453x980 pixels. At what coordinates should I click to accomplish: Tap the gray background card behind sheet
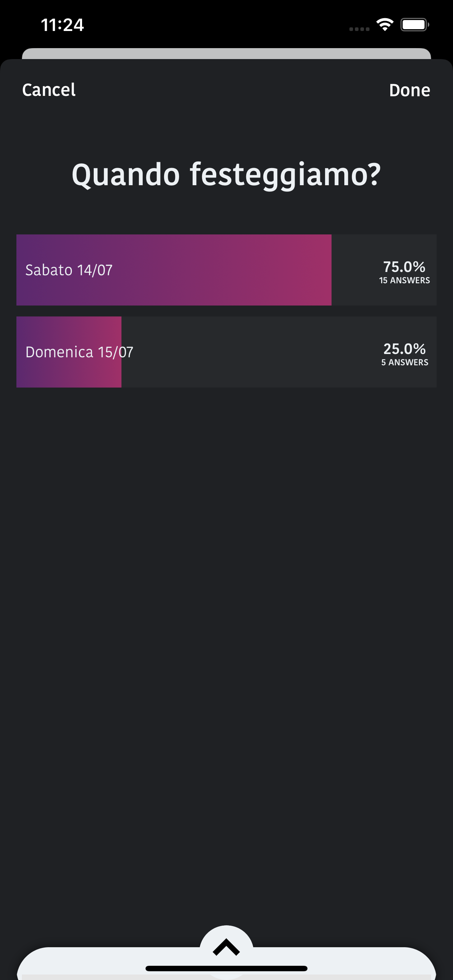click(x=226, y=53)
